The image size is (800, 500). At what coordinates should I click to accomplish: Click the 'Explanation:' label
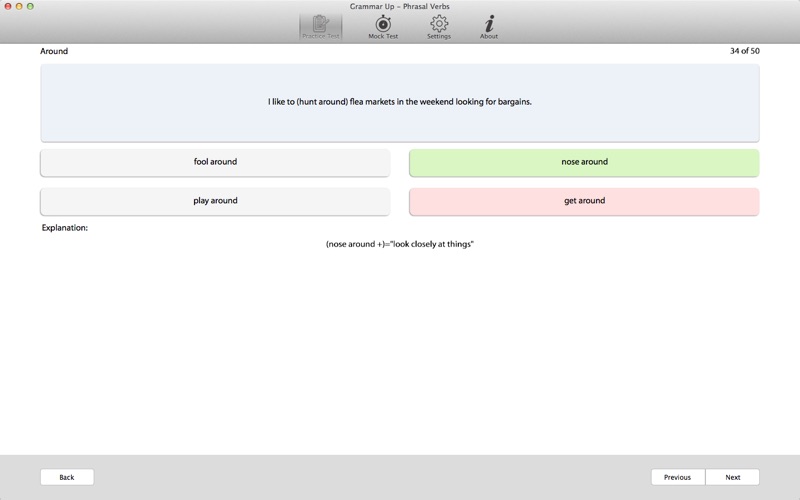65,228
